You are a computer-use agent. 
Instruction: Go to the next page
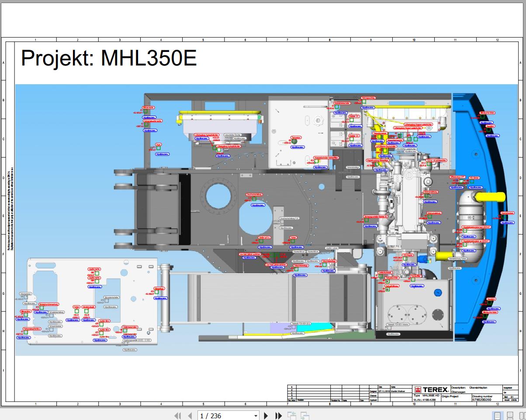266,416
